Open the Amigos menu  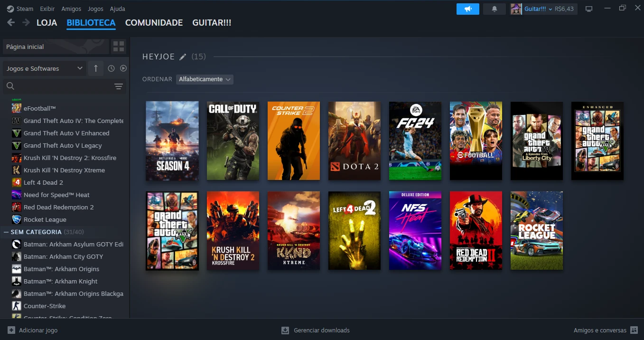click(71, 9)
